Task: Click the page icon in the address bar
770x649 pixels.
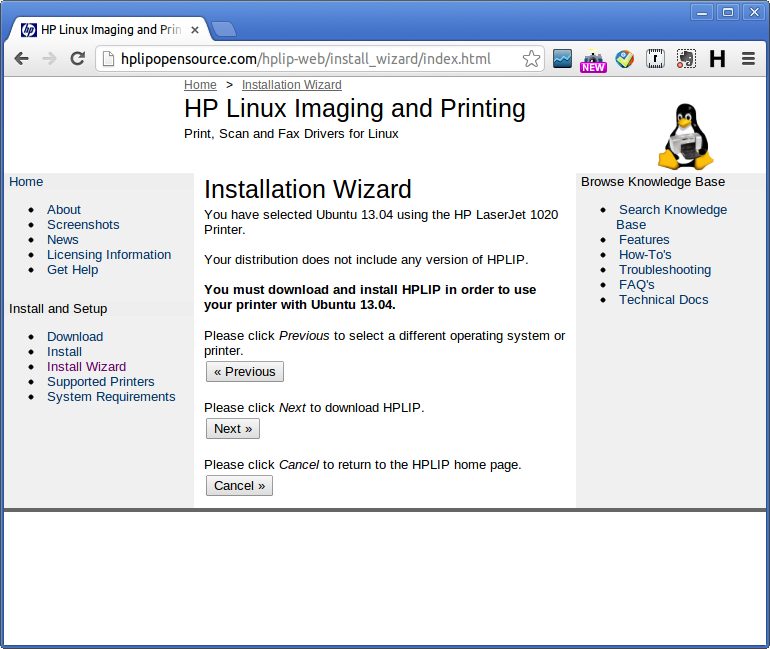Action: 108,59
